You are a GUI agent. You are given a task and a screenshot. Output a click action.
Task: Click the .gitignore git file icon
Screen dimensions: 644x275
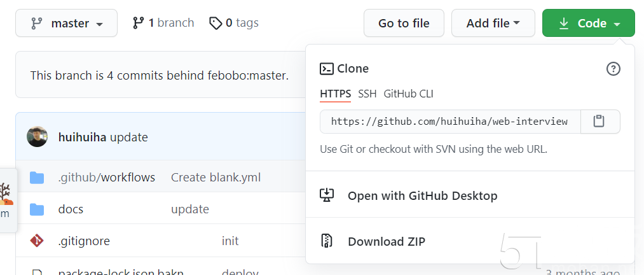coord(37,241)
